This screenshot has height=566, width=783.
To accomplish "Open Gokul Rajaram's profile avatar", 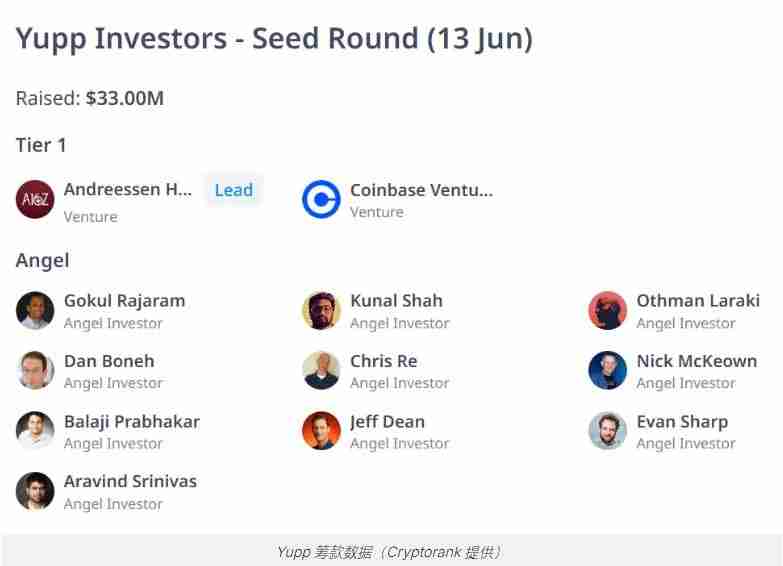I will coord(35,311).
